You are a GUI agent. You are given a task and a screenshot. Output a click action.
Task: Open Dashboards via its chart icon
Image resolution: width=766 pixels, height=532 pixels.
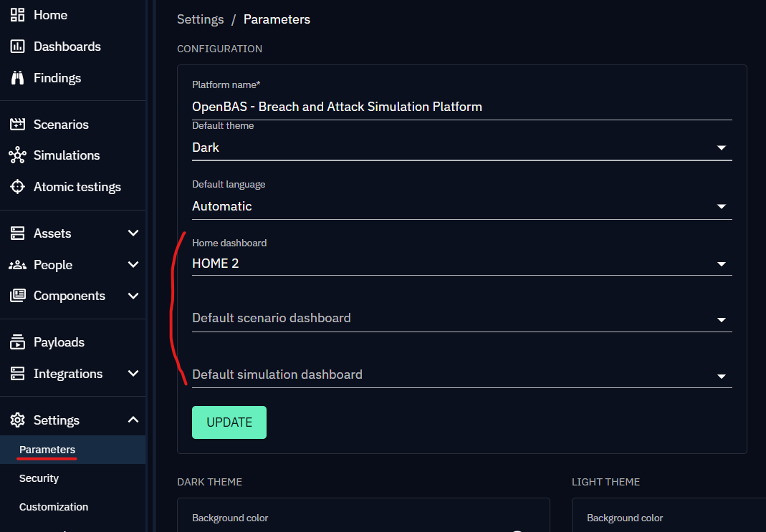click(x=17, y=47)
